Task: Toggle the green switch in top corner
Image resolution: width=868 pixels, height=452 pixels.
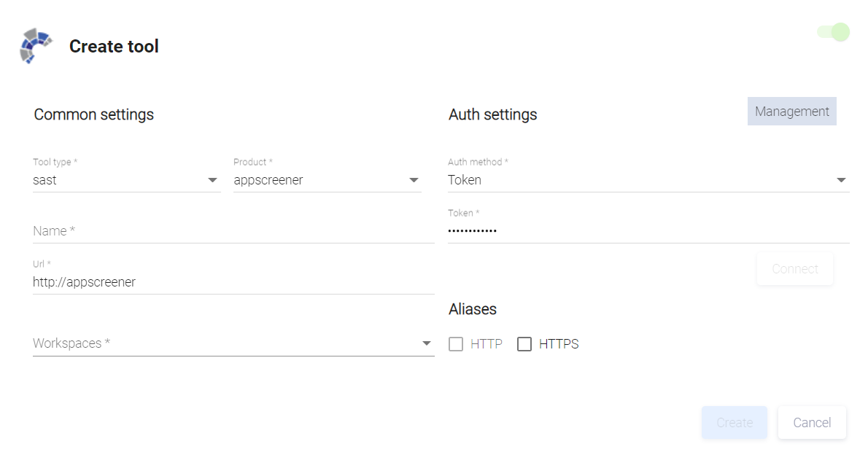Action: tap(834, 32)
